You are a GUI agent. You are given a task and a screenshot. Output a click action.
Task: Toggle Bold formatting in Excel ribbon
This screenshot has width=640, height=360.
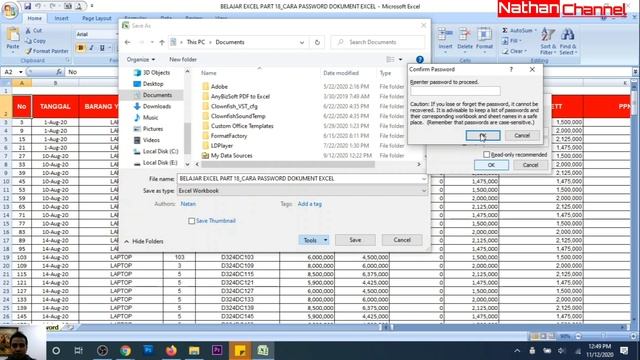[x=80, y=48]
